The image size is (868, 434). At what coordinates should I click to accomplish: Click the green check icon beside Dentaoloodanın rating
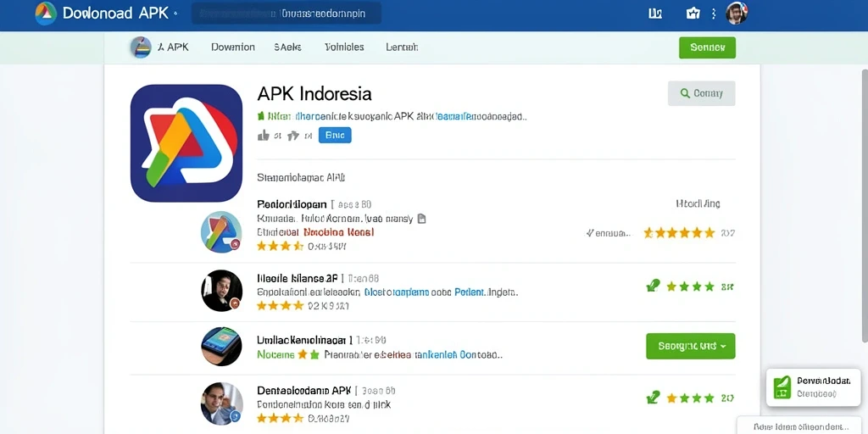coord(654,398)
